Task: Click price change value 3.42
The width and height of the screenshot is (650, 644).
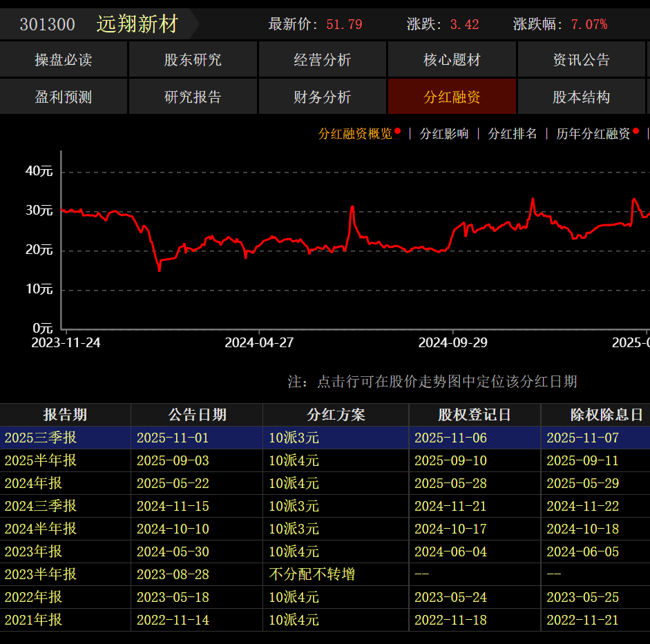Action: [x=464, y=24]
